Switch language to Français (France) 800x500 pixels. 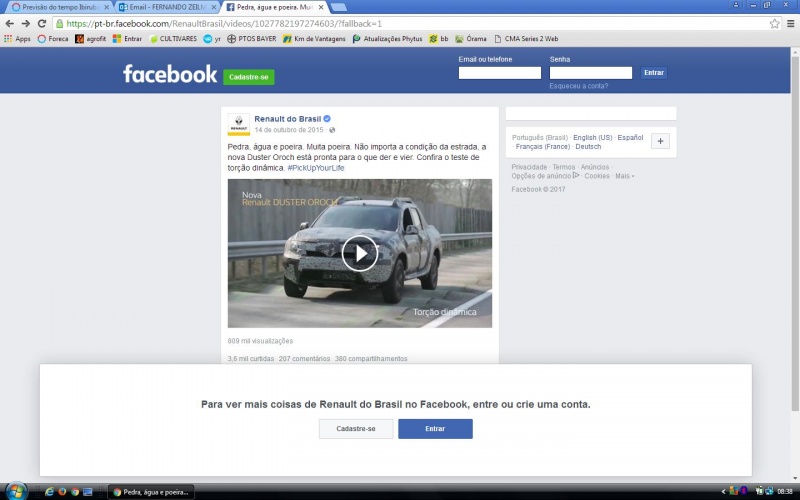(x=542, y=146)
